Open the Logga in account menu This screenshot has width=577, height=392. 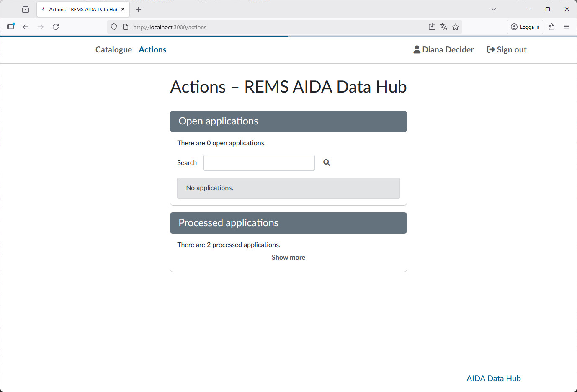(x=525, y=26)
